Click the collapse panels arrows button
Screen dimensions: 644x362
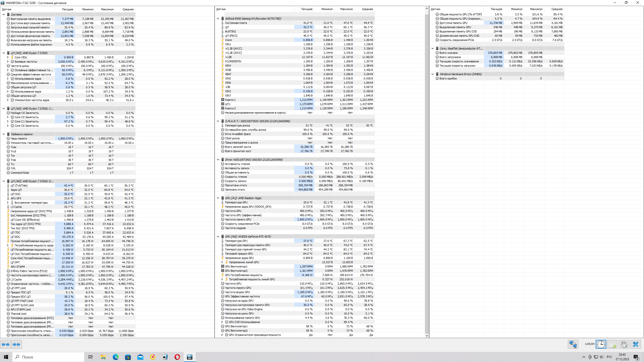pyautogui.click(x=17, y=344)
